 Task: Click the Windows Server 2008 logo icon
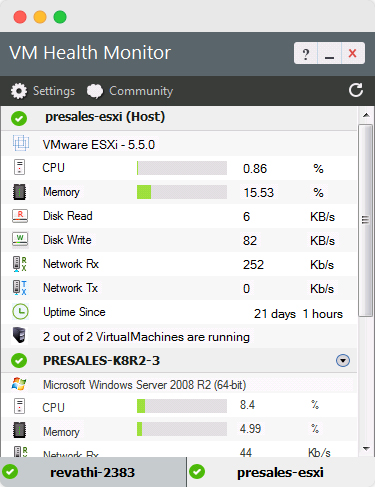click(x=19, y=384)
